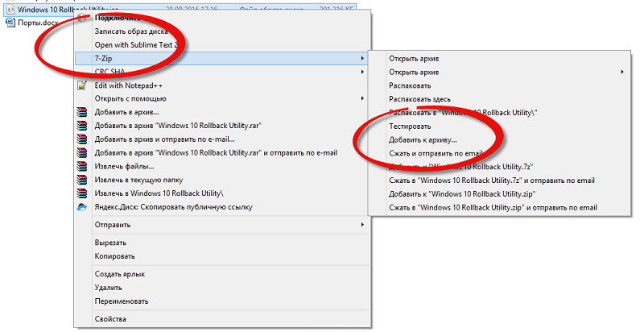The width and height of the screenshot is (644, 332).
Task: Choose 'Добавить в архив и отправить по e-mail...'
Action: (x=165, y=139)
